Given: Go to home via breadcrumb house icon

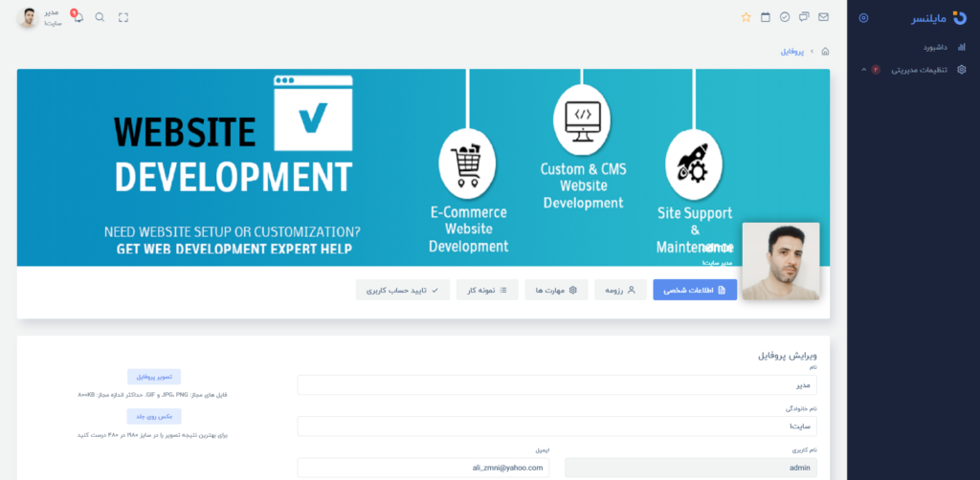Looking at the screenshot, I should 825,52.
